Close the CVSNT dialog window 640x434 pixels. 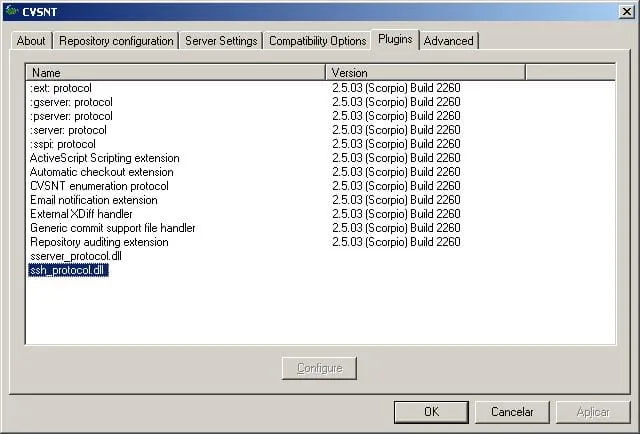626,11
